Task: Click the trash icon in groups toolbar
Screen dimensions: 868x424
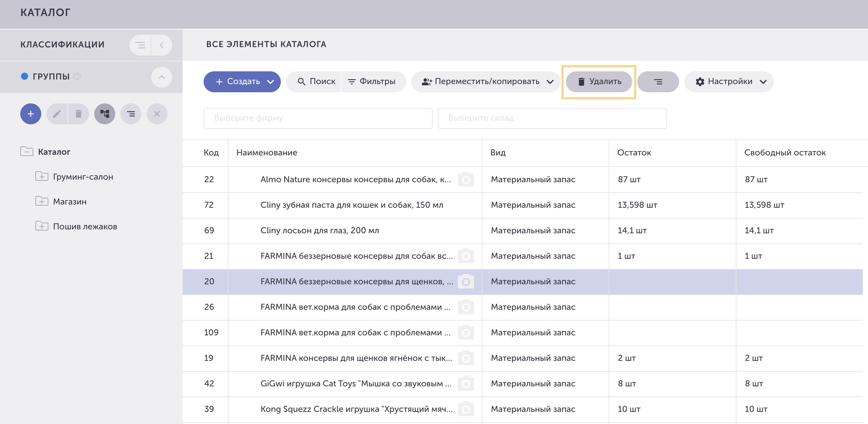Action: pos(79,114)
